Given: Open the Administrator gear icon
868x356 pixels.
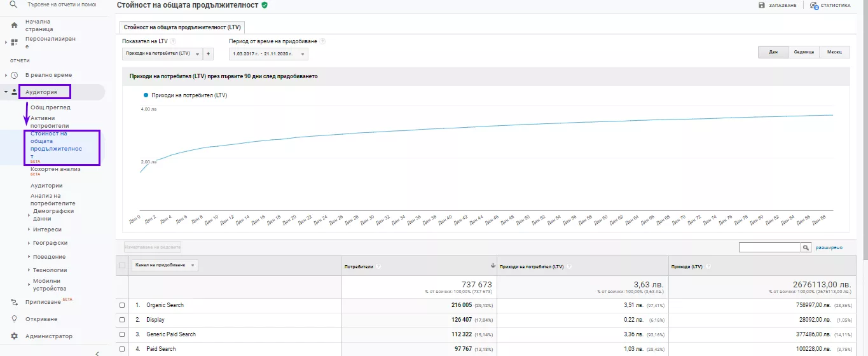Looking at the screenshot, I should click(x=14, y=336).
